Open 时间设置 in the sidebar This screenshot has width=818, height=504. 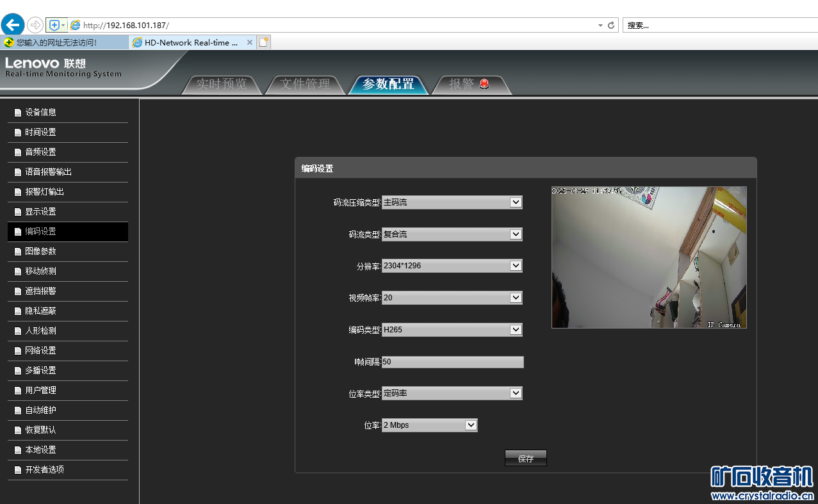tap(68, 133)
